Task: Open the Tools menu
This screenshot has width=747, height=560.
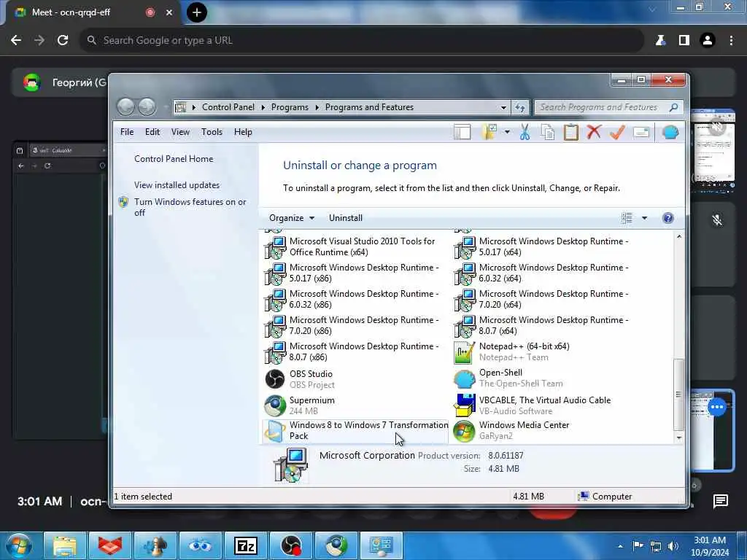Action: (212, 132)
